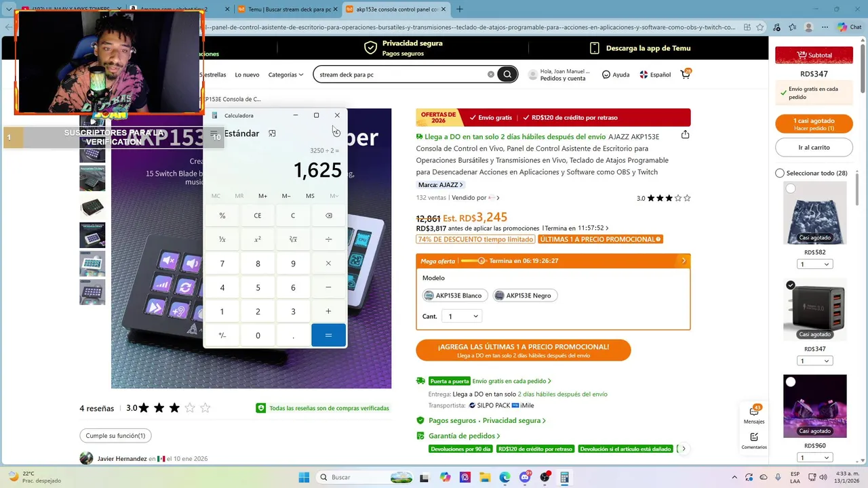Open the browser tab list dropdown
This screenshot has height=488, width=868.
pyautogui.click(x=9, y=9)
